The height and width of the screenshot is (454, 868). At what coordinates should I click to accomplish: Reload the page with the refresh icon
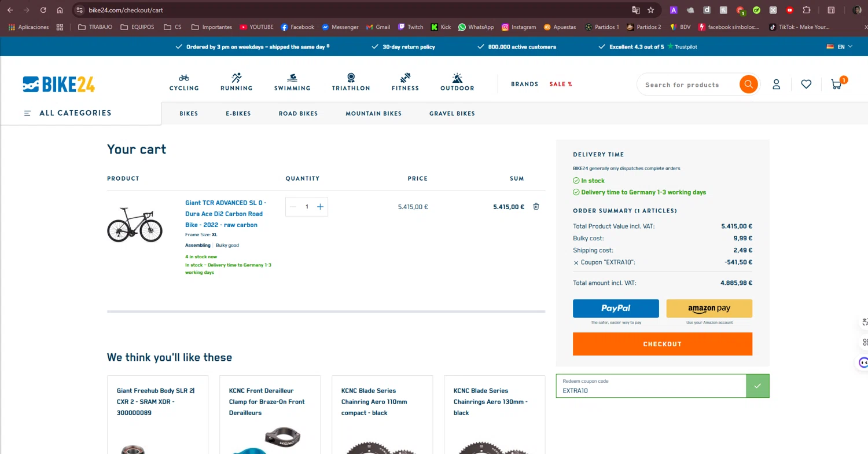pos(43,10)
